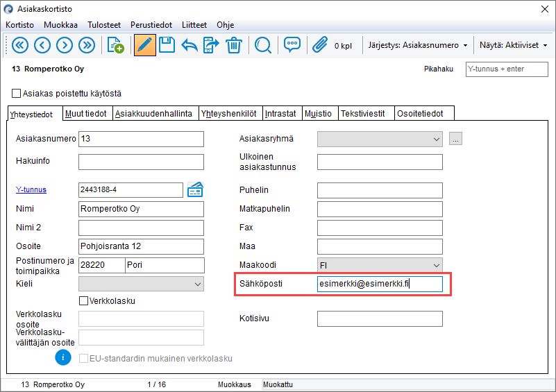
Task: Switch to the Osoitetiedot tab
Action: [x=424, y=113]
